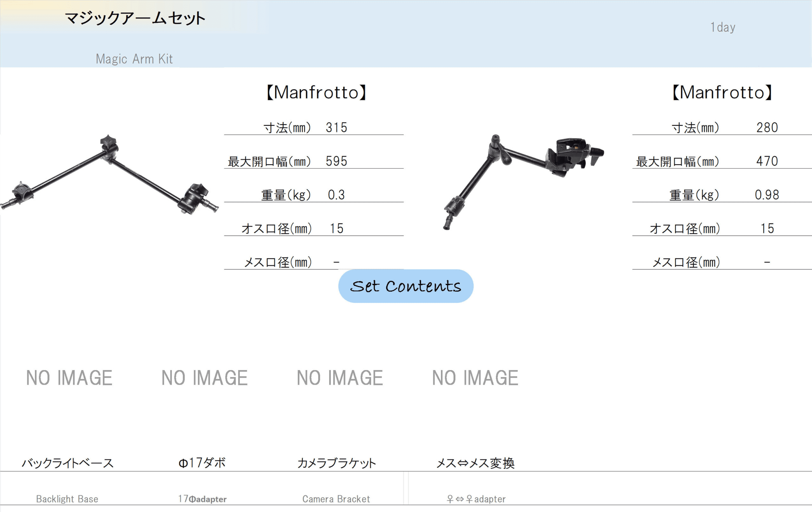
Task: Click the Manfrotto heading above 280
Action: (722, 92)
